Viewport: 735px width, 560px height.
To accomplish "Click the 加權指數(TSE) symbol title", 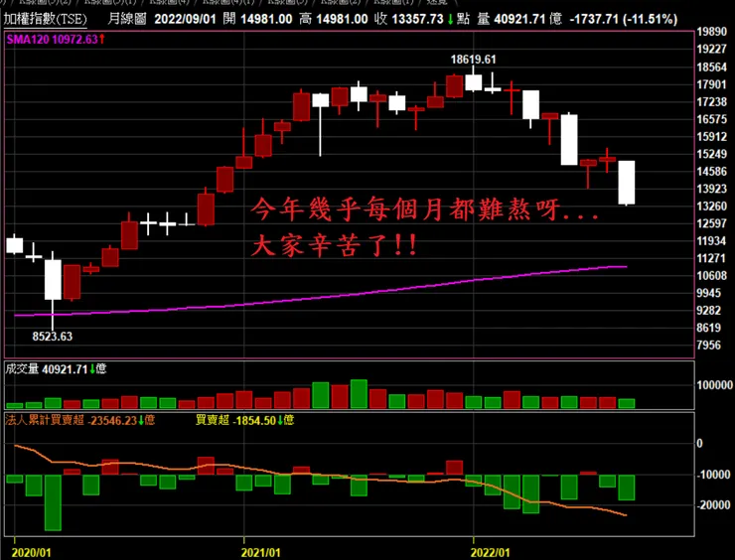I will (46, 19).
